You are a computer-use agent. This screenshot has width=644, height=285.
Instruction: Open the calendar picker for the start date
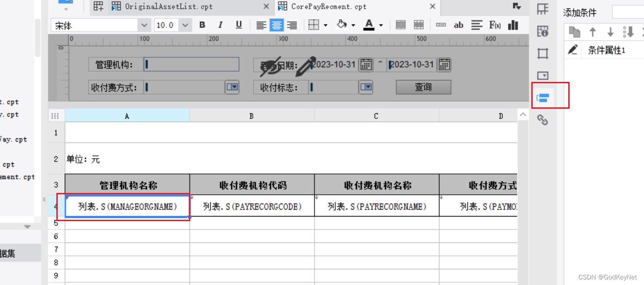(366, 64)
